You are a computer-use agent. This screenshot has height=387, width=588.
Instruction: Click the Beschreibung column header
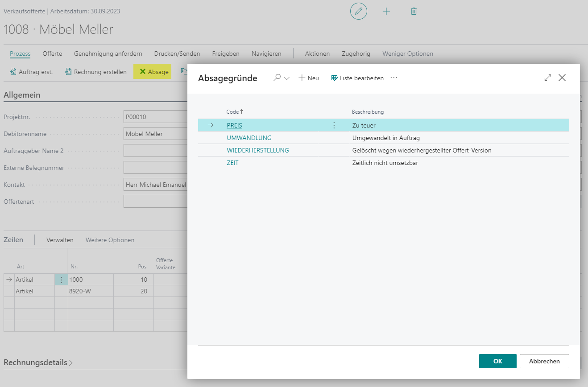coord(368,112)
